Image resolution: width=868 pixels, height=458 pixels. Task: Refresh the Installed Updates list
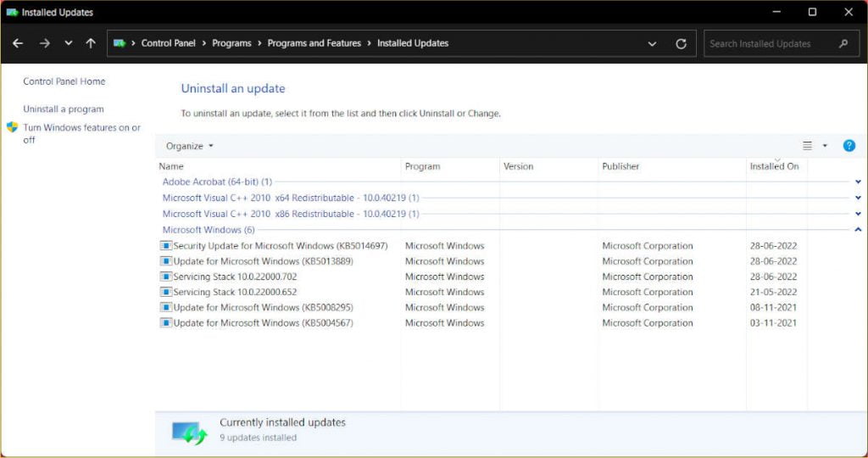click(x=681, y=43)
